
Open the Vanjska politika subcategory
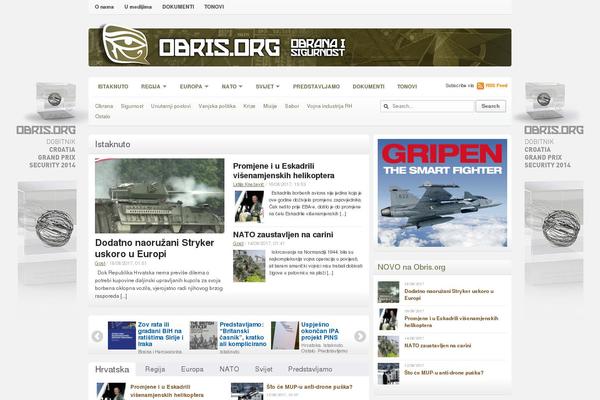click(217, 106)
